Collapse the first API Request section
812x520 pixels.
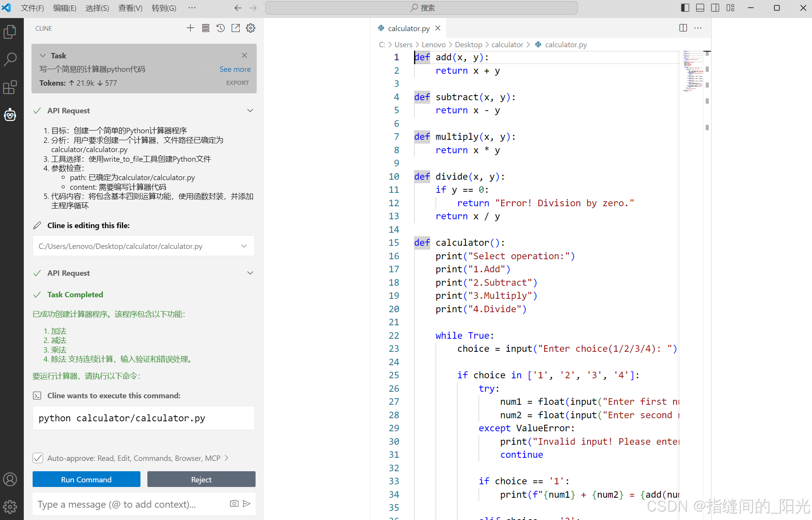coord(250,111)
